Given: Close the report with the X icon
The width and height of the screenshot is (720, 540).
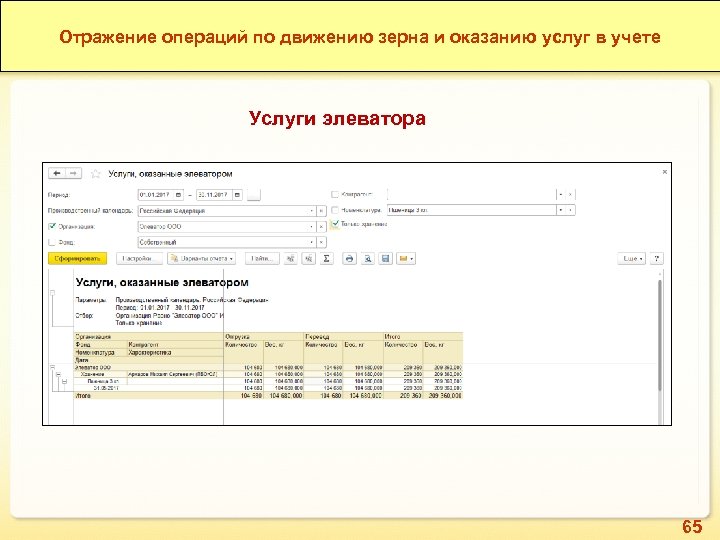Looking at the screenshot, I should click(664, 172).
